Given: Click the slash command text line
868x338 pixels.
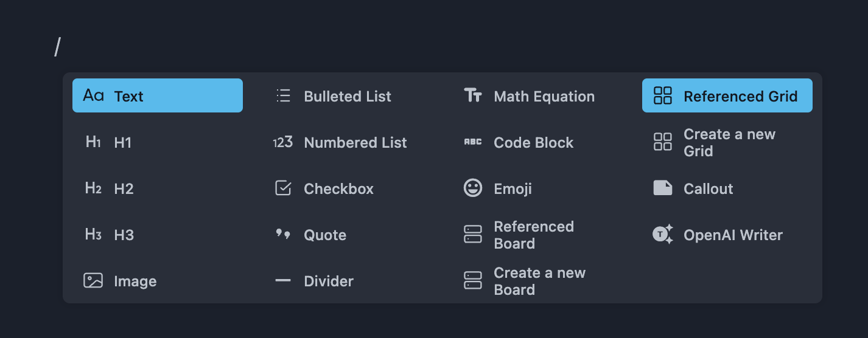Looking at the screenshot, I should click(x=57, y=47).
